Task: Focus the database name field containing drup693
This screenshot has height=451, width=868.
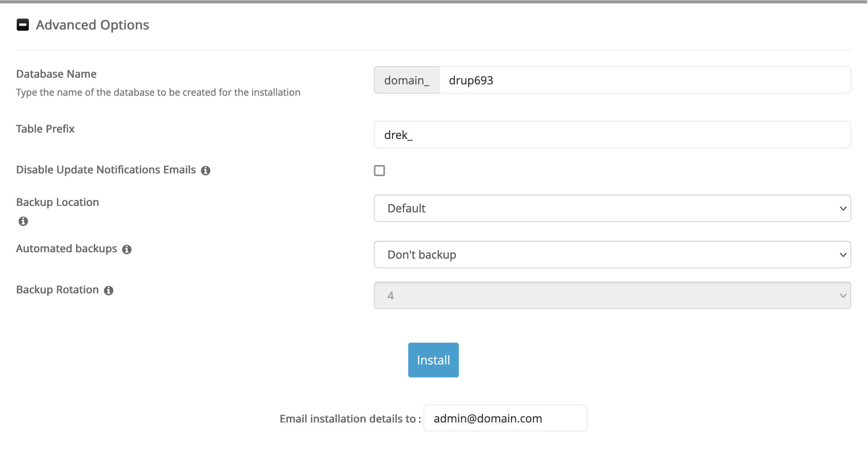Action: 640,80
